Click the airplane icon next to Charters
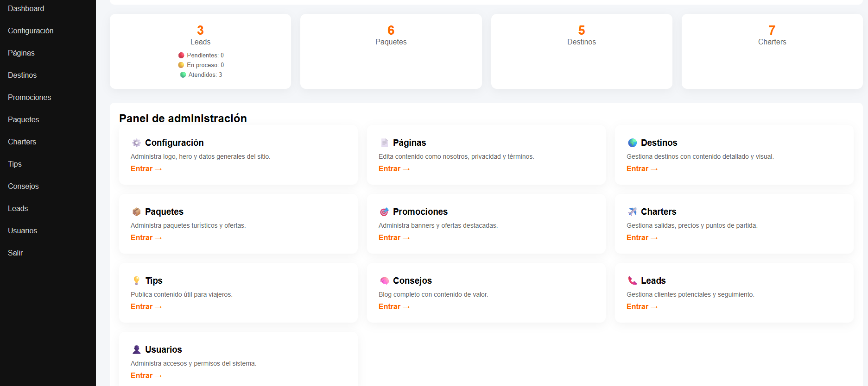Image resolution: width=868 pixels, height=386 pixels. [x=632, y=212]
